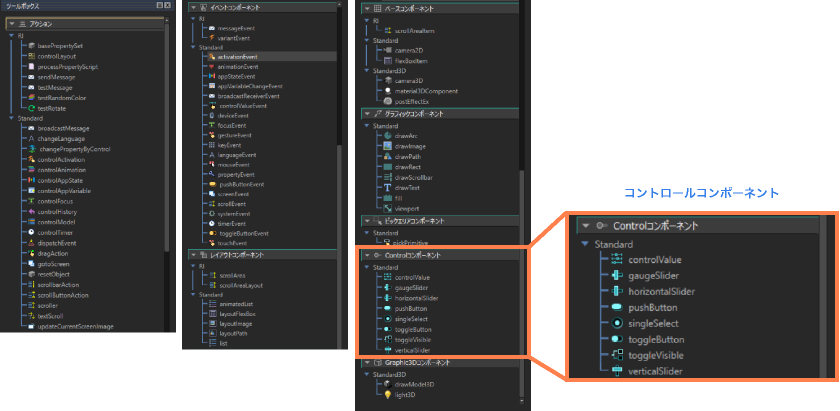Collapse the グラフィックコンポーネント section
This screenshot has height=411, width=840.
tap(366, 114)
